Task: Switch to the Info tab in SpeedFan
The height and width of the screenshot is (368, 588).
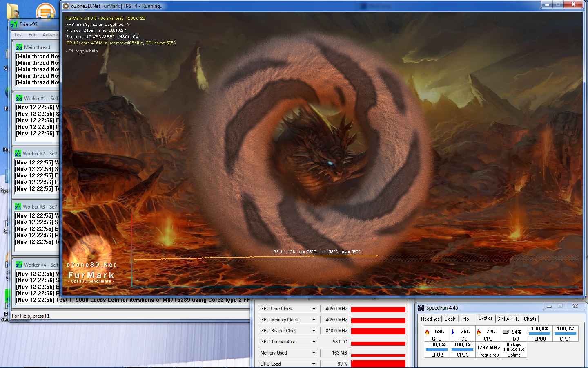Action: pyautogui.click(x=465, y=319)
